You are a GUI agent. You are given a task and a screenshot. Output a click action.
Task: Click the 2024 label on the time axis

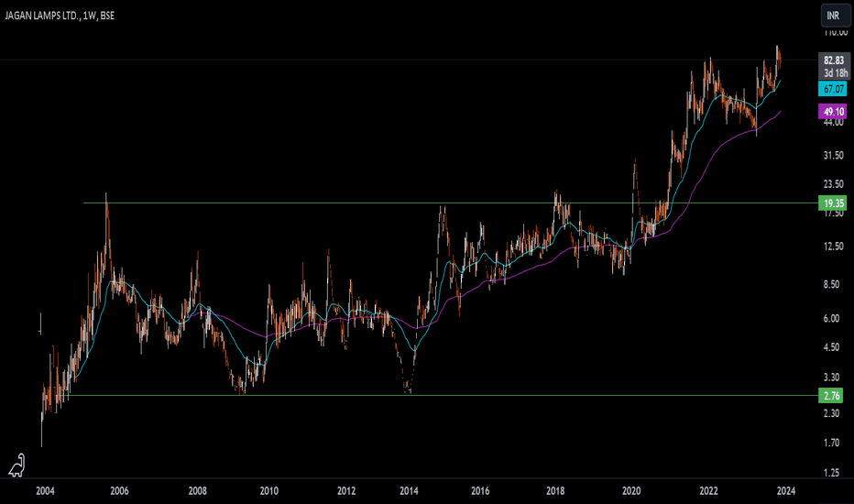785,491
